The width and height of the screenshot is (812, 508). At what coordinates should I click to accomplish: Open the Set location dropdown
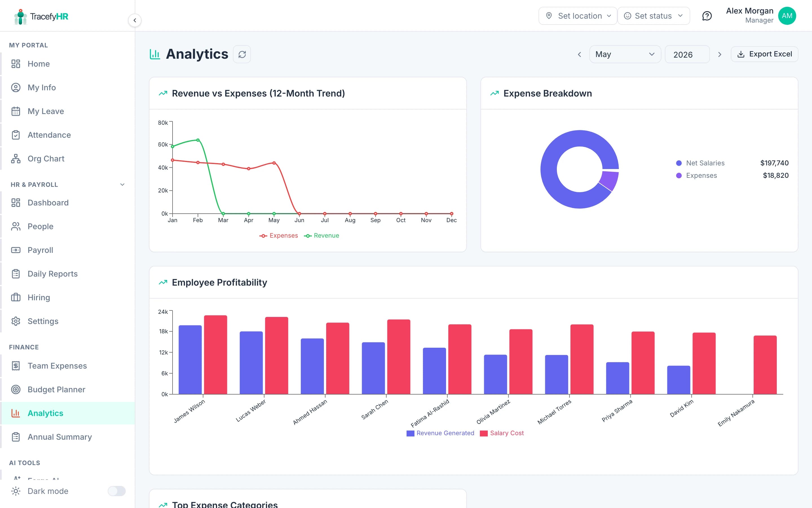tap(578, 16)
